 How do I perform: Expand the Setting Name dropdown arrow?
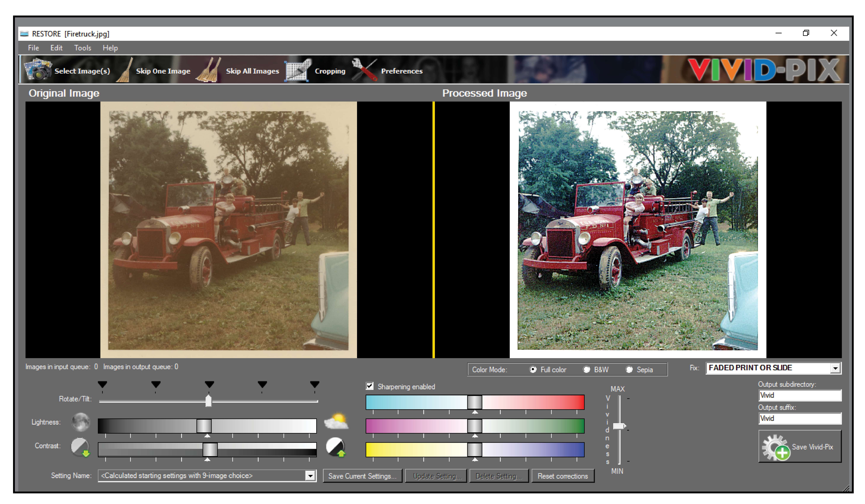coord(310,476)
